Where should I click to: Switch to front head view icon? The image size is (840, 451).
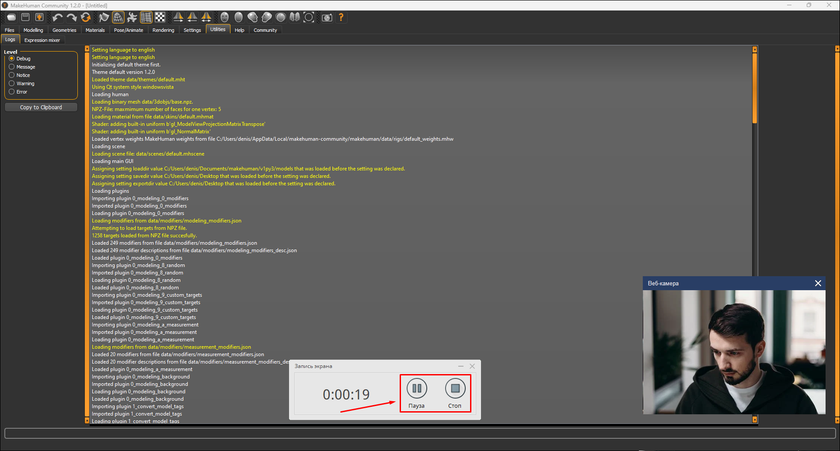[x=224, y=18]
